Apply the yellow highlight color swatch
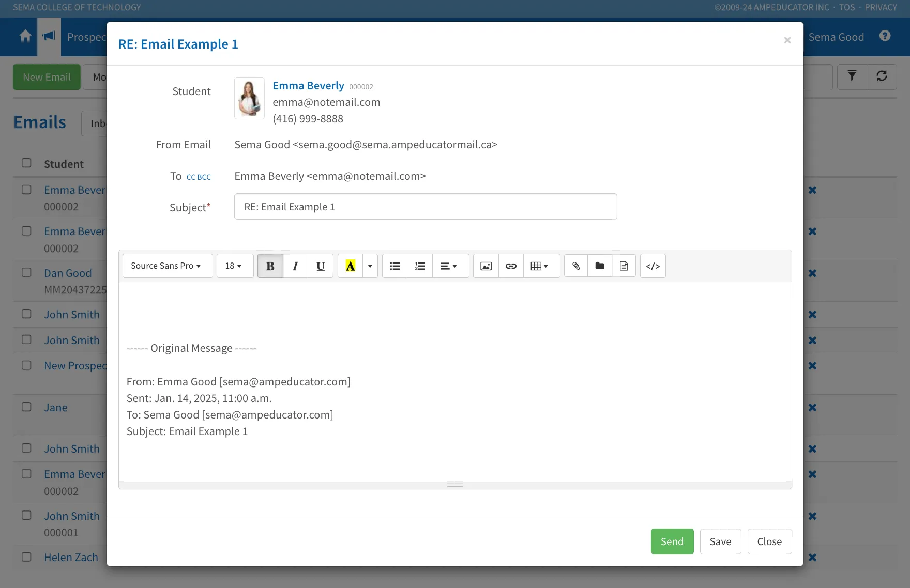Image resolution: width=910 pixels, height=588 pixels. tap(351, 266)
